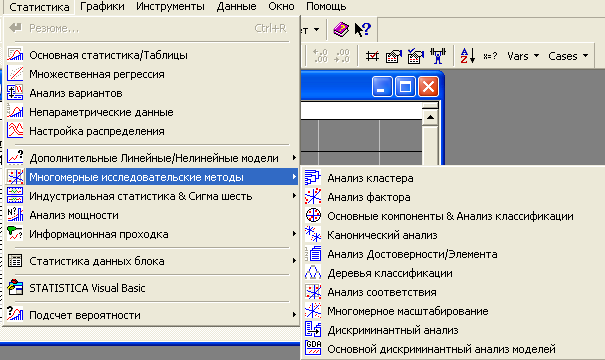605x360 pixels.
Task: Open the Статистика menu
Action: click(x=39, y=7)
